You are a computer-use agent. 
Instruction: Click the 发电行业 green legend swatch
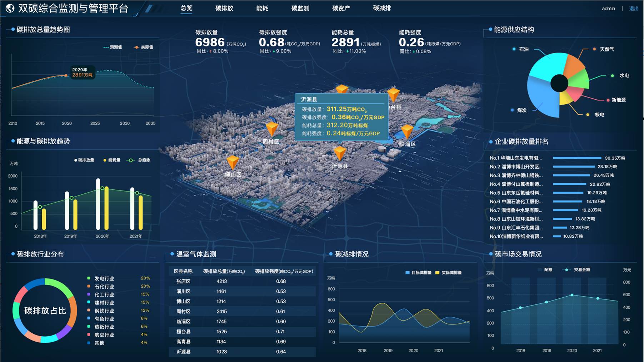tap(89, 278)
